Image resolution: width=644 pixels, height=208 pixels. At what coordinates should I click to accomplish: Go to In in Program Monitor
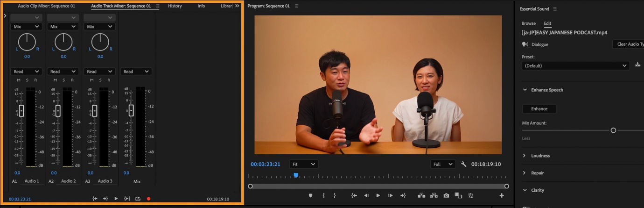coord(354,195)
